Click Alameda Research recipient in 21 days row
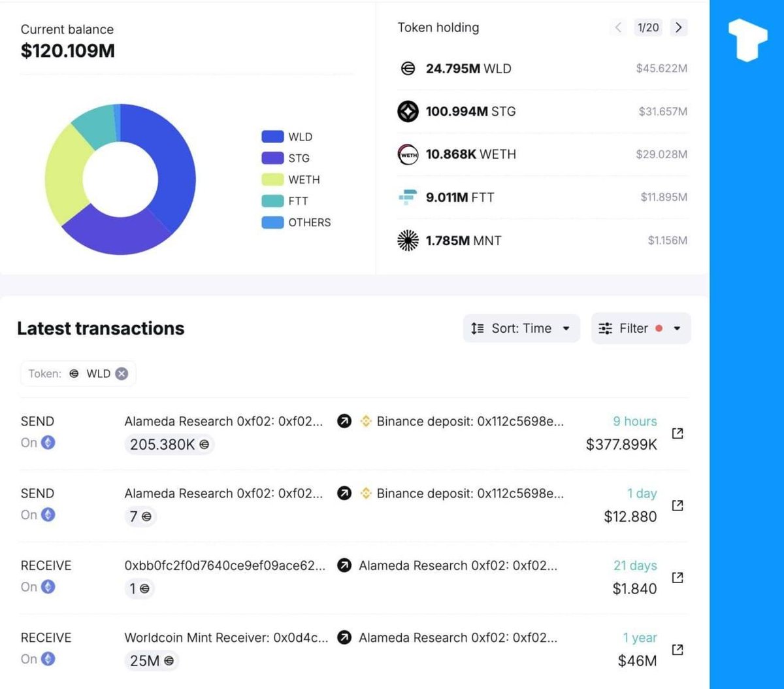This screenshot has height=689, width=784. 458,565
